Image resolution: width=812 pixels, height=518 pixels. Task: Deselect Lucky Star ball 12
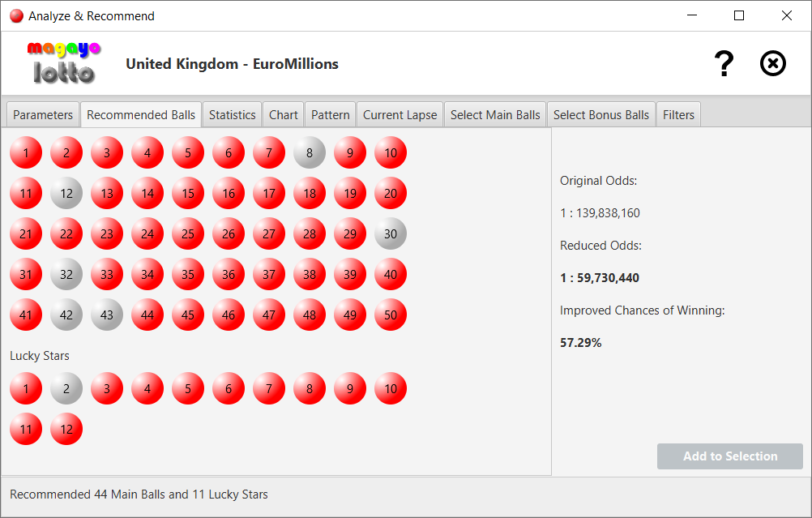(66, 429)
